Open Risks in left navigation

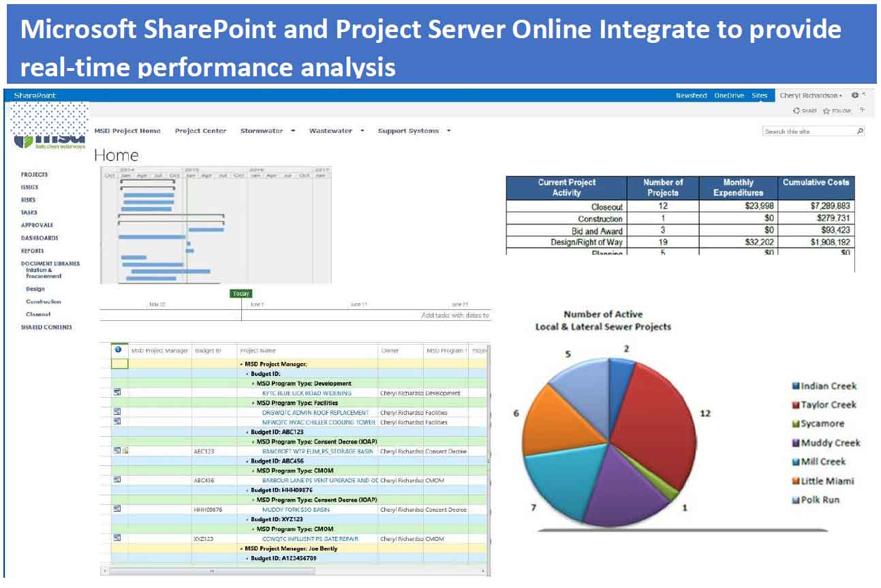click(x=28, y=200)
